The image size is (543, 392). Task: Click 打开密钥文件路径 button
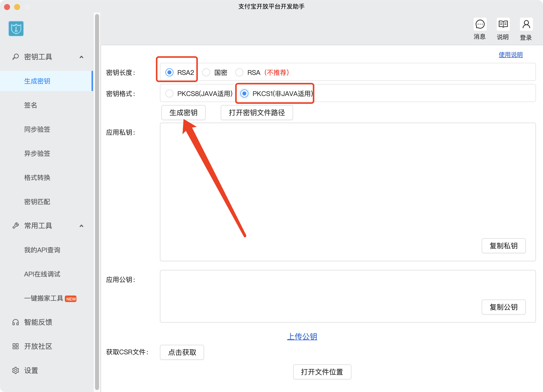pos(257,113)
